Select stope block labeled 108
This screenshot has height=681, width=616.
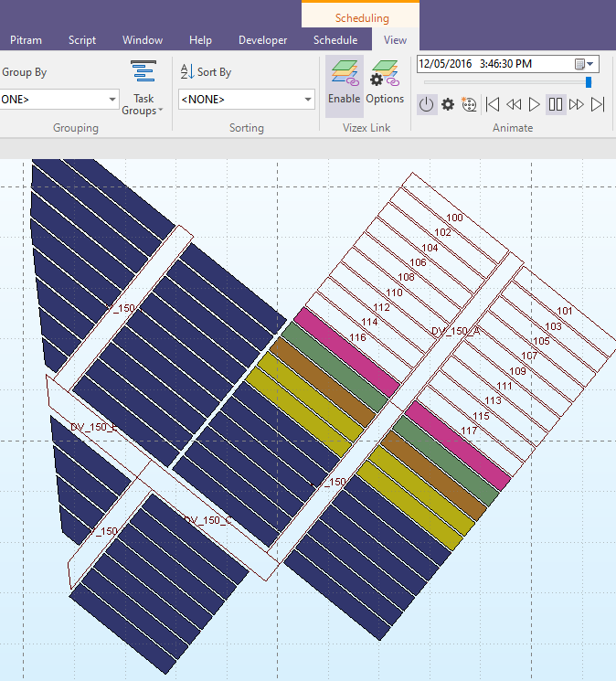(x=407, y=277)
